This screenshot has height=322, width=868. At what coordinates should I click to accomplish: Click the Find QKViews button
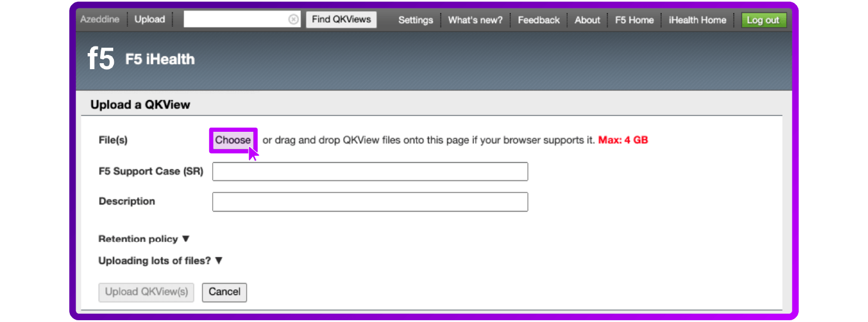(342, 20)
